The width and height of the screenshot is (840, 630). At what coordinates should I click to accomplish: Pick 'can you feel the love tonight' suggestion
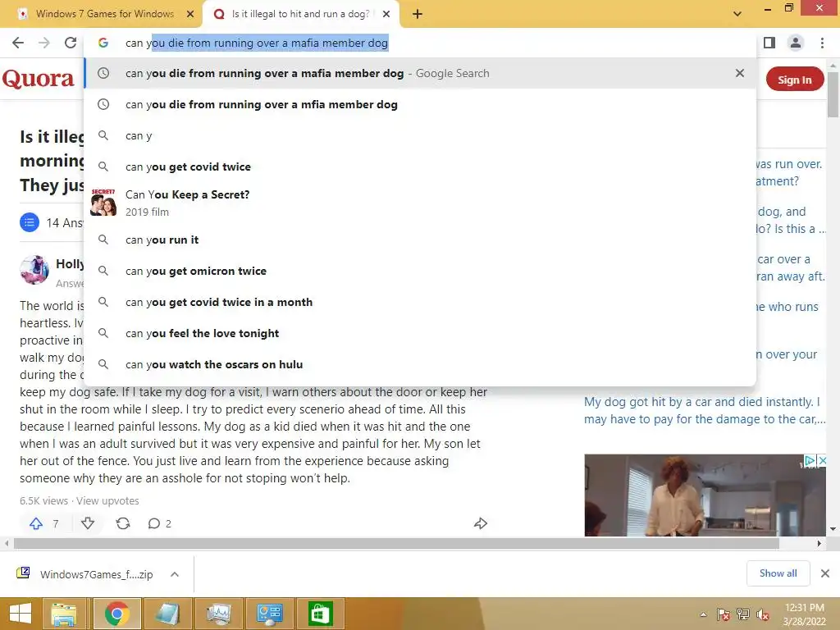point(420,333)
